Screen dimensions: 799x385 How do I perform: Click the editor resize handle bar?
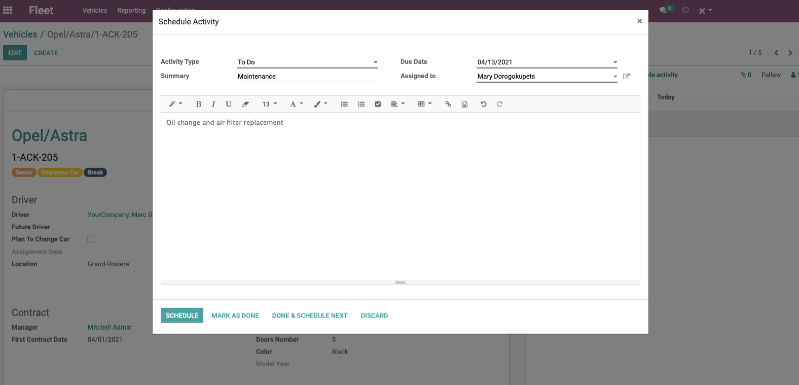(x=400, y=282)
